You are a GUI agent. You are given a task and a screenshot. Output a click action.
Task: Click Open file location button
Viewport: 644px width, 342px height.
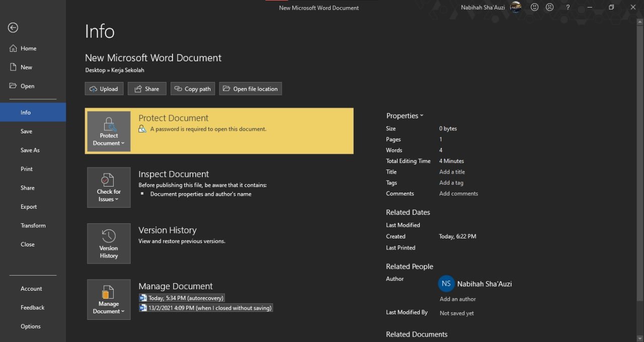click(x=251, y=89)
